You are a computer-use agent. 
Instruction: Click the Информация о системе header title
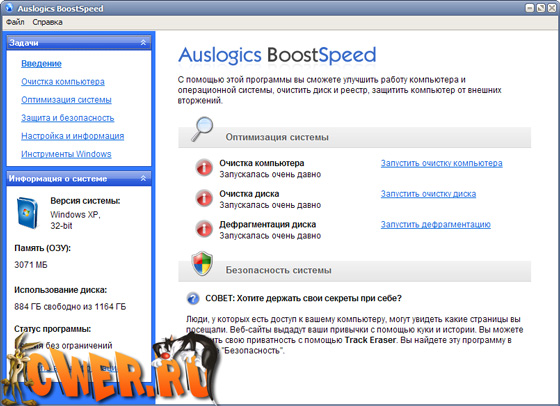click(58, 179)
